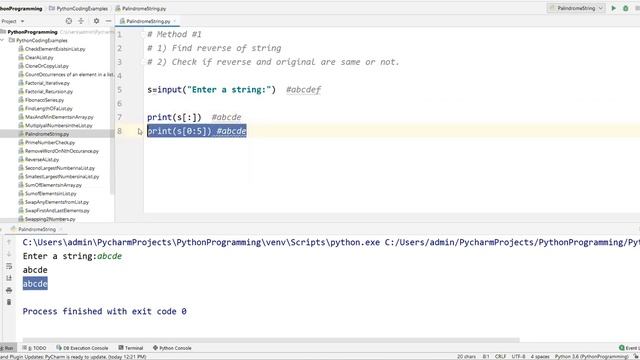Viewport: 640px width, 360px height.
Task: Open the Run tool window button
Action: coord(7,348)
